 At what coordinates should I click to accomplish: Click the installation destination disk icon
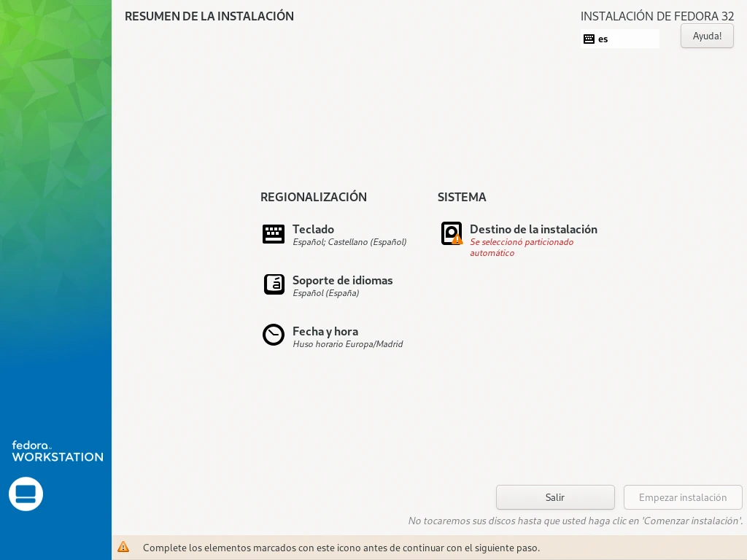tap(452, 233)
